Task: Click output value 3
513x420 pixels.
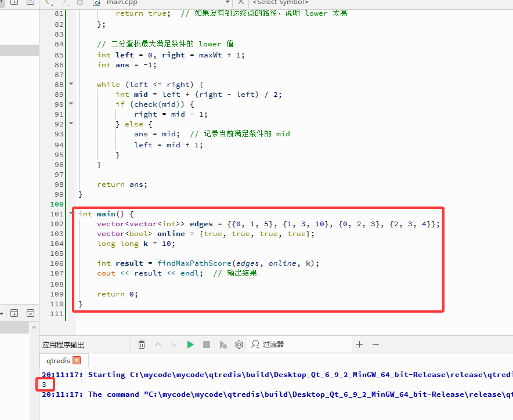Action: coord(44,385)
